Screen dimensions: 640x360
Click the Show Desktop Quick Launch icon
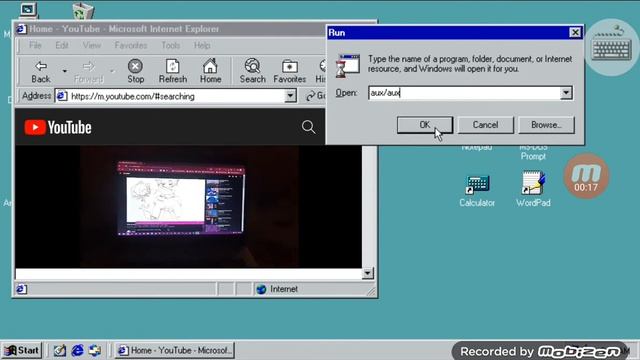tap(60, 350)
